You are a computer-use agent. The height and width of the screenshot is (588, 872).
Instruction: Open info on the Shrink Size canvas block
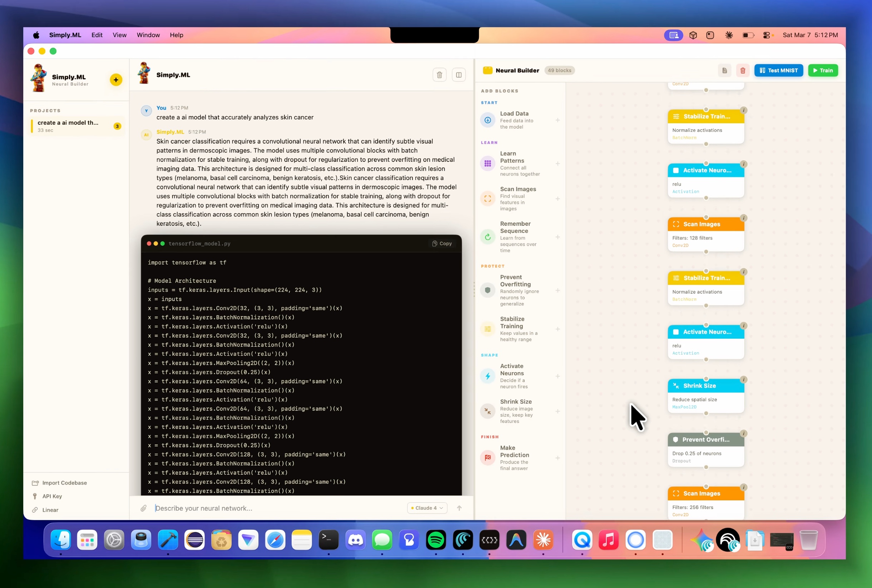[x=743, y=379]
